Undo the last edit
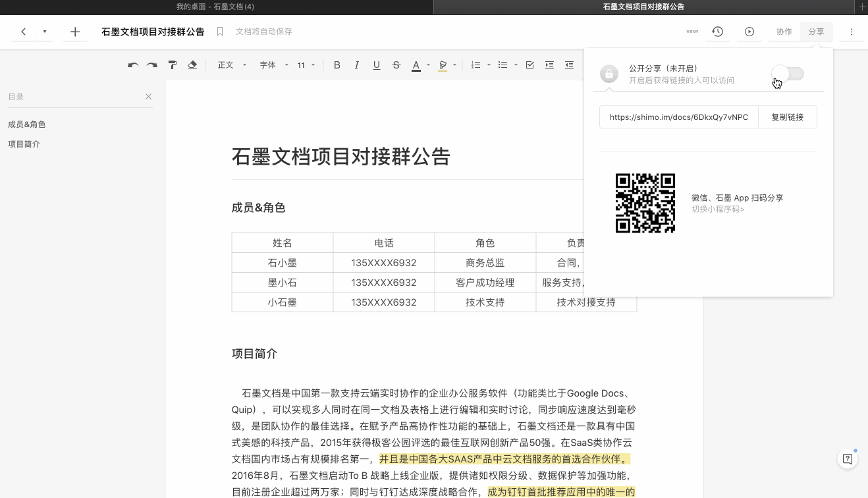 [133, 65]
